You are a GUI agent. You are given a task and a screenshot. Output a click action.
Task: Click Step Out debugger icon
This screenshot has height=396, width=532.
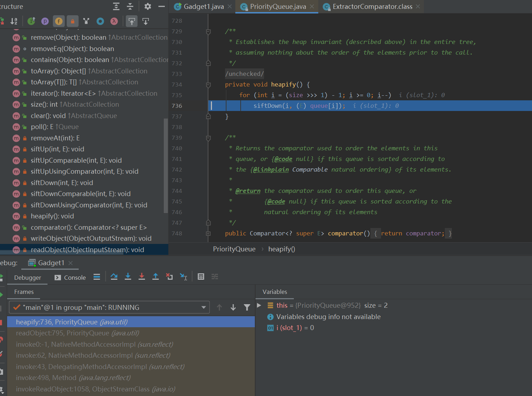(x=156, y=277)
